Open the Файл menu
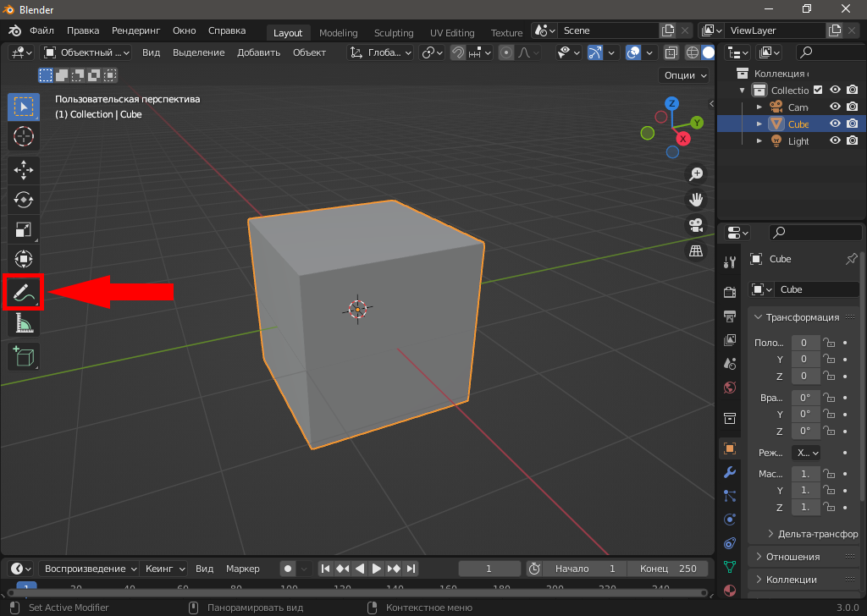867x616 pixels. click(41, 30)
